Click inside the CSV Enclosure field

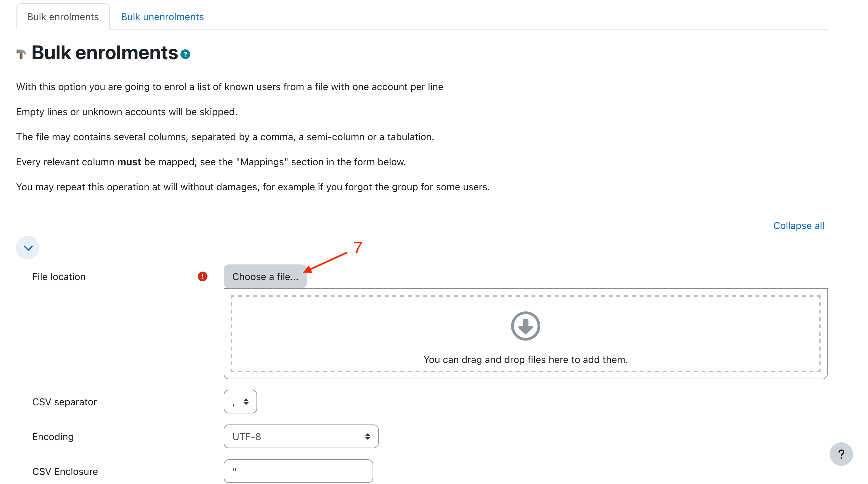pos(298,471)
